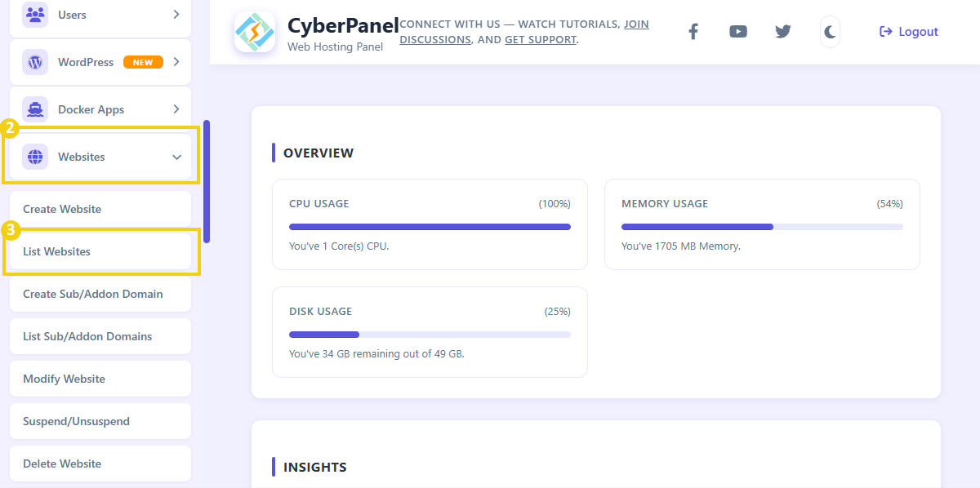Screen dimensions: 980x488
Task: Click the CPU usage progress bar
Action: click(x=430, y=227)
